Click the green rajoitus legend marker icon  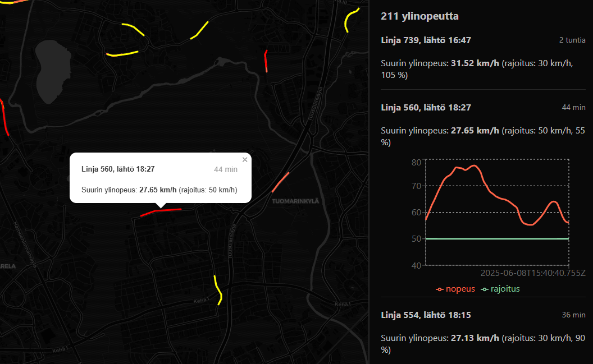[x=484, y=289]
